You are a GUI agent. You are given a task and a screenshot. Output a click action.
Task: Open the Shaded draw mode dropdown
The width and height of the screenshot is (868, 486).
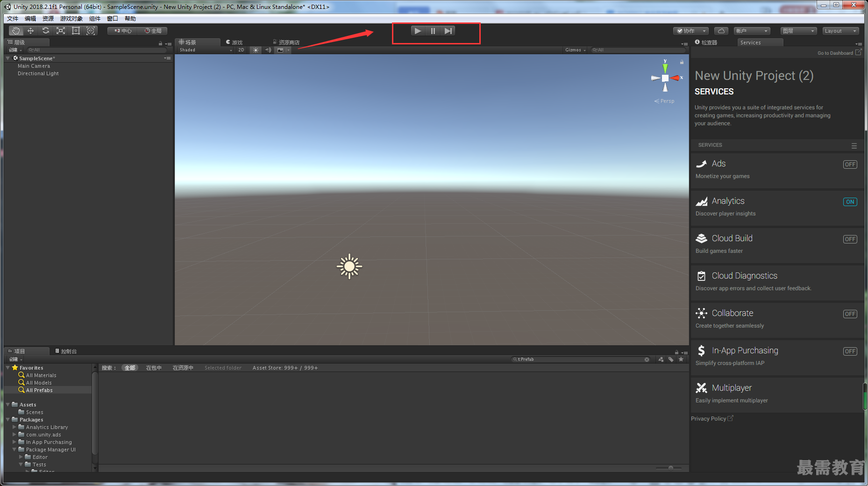point(206,50)
